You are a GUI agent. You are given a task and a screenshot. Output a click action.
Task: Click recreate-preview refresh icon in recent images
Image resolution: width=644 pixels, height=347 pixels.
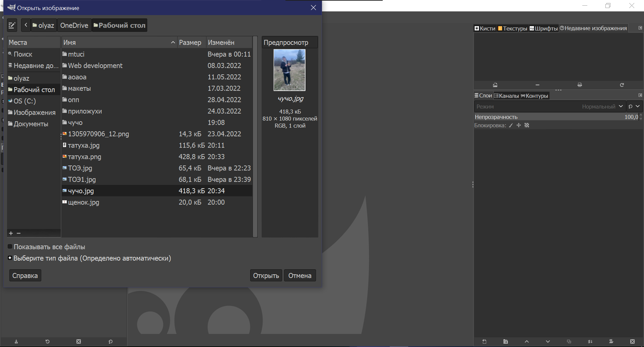pos(622,85)
